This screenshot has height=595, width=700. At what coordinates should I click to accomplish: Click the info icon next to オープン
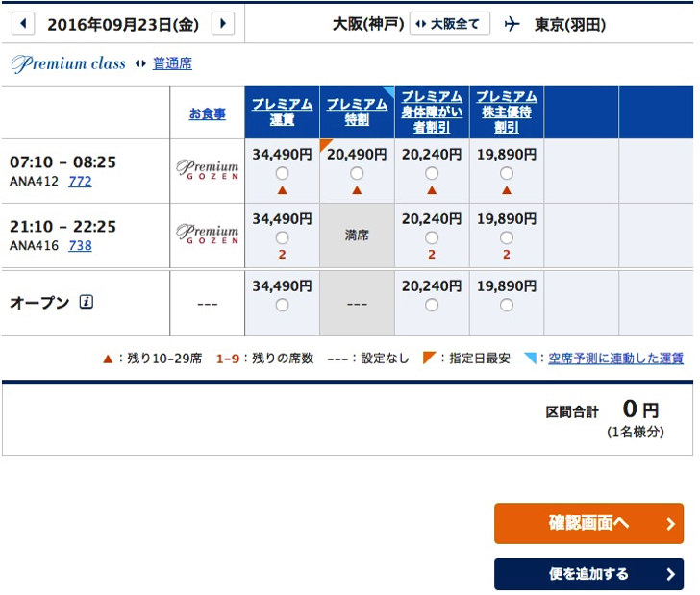[x=87, y=302]
